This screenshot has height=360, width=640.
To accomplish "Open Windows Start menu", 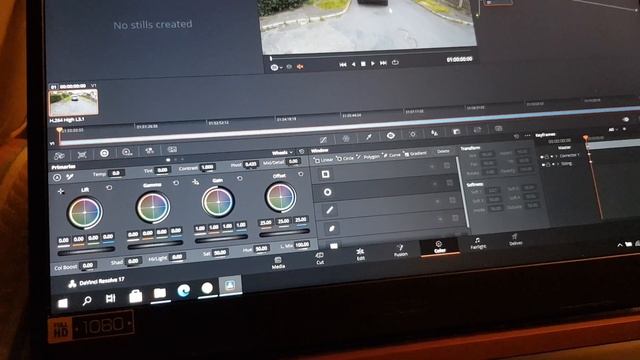I will pyautogui.click(x=63, y=303).
